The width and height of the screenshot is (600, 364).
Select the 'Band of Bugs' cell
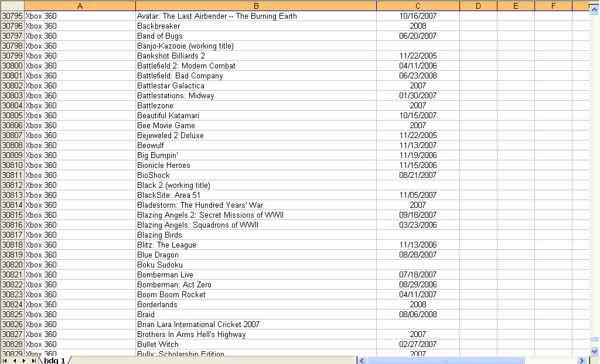[256, 36]
